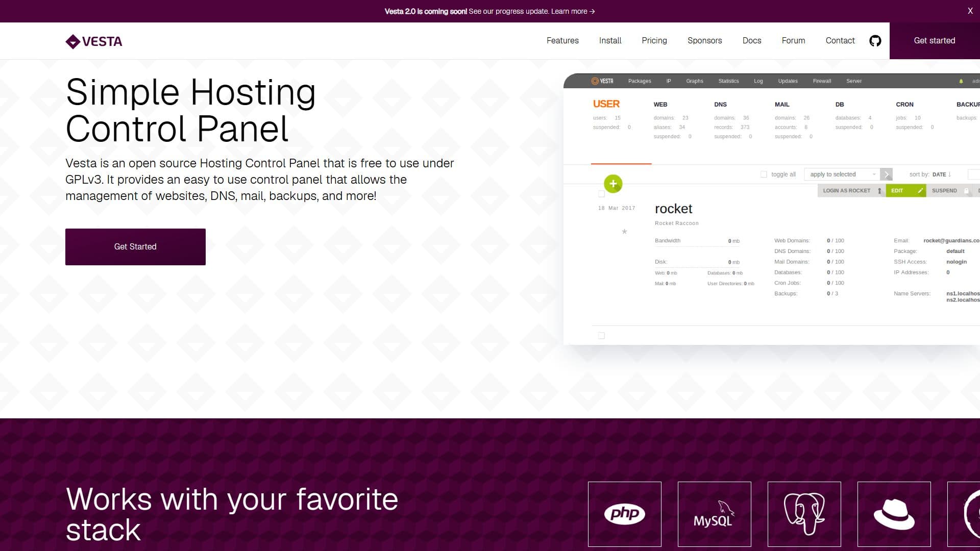Click the CRON section heading
The height and width of the screenshot is (551, 980).
pos(904,105)
